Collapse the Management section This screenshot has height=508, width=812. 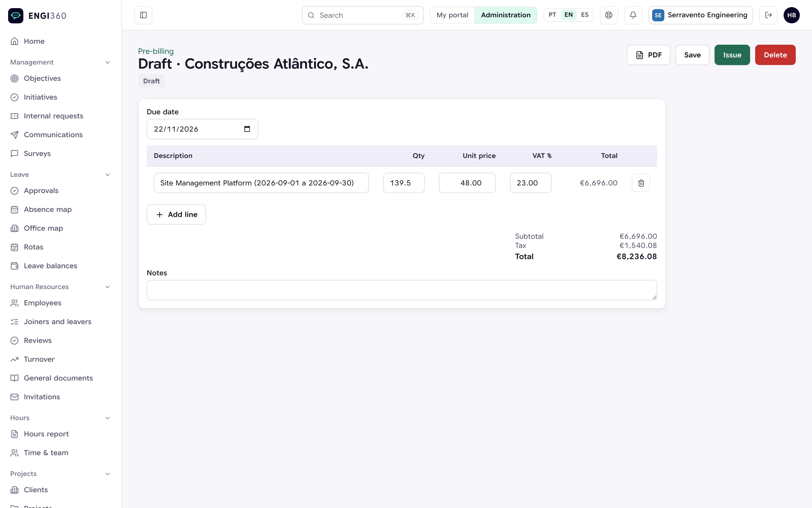point(107,62)
